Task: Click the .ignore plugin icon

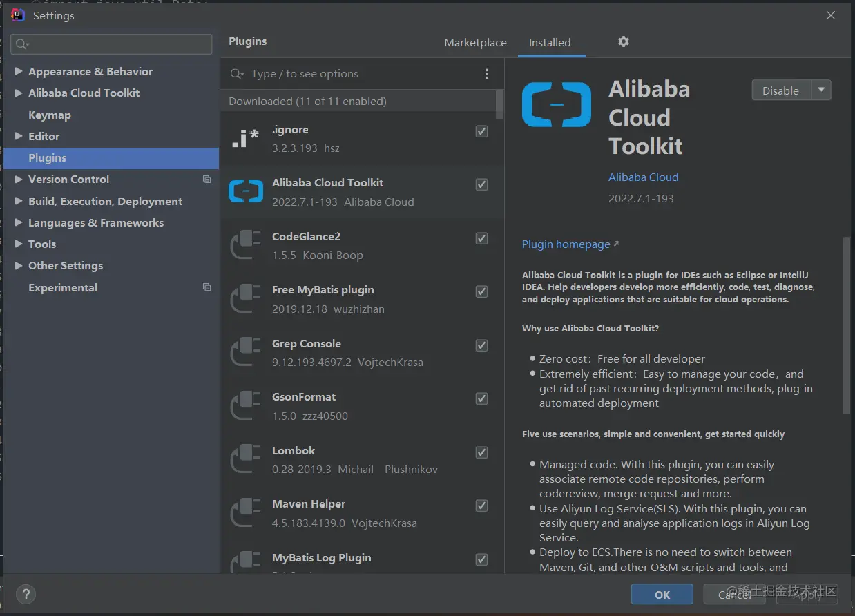Action: click(x=245, y=138)
